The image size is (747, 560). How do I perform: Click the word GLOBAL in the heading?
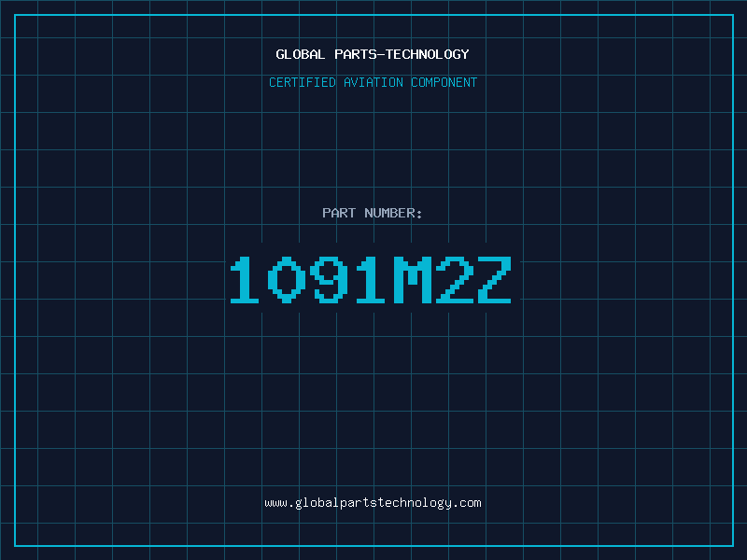point(301,54)
